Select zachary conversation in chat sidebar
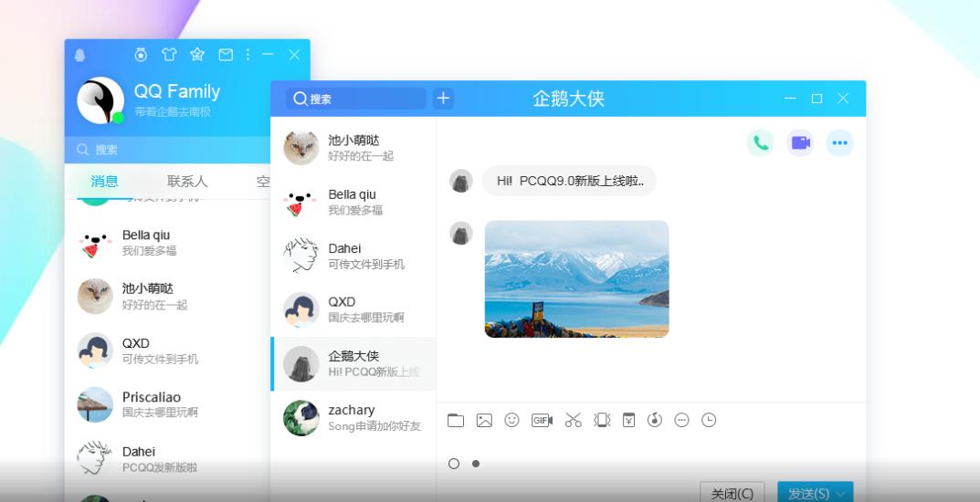This screenshot has width=980, height=502. (353, 418)
